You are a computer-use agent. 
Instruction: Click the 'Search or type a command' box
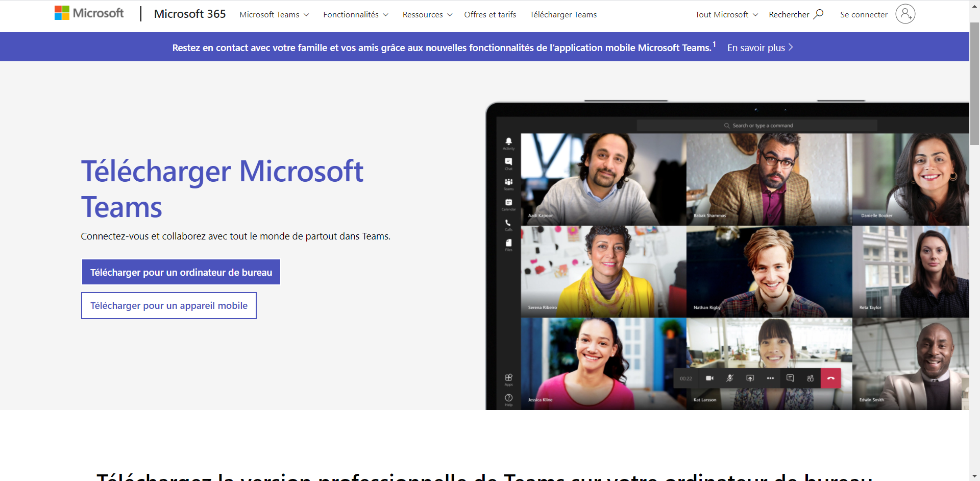click(x=757, y=126)
